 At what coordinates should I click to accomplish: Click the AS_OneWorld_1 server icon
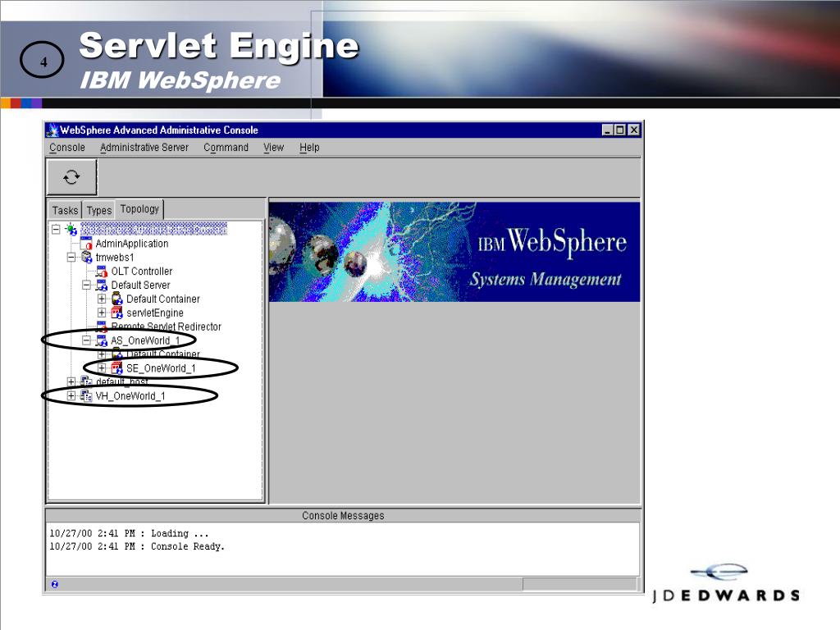[101, 340]
